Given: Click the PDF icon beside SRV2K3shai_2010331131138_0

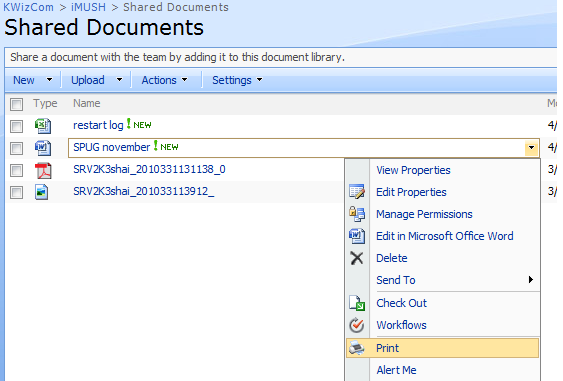Looking at the screenshot, I should pos(43,170).
